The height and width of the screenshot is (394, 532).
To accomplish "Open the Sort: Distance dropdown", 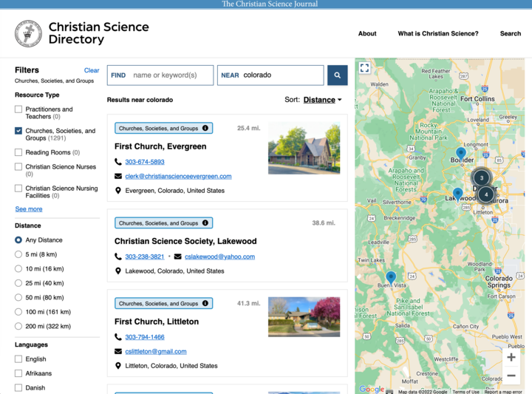I will (322, 100).
